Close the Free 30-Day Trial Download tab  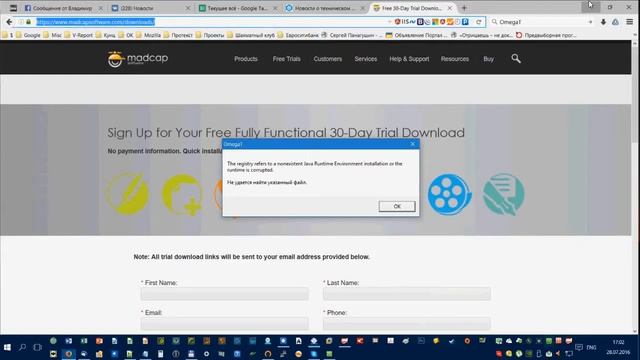click(450, 8)
